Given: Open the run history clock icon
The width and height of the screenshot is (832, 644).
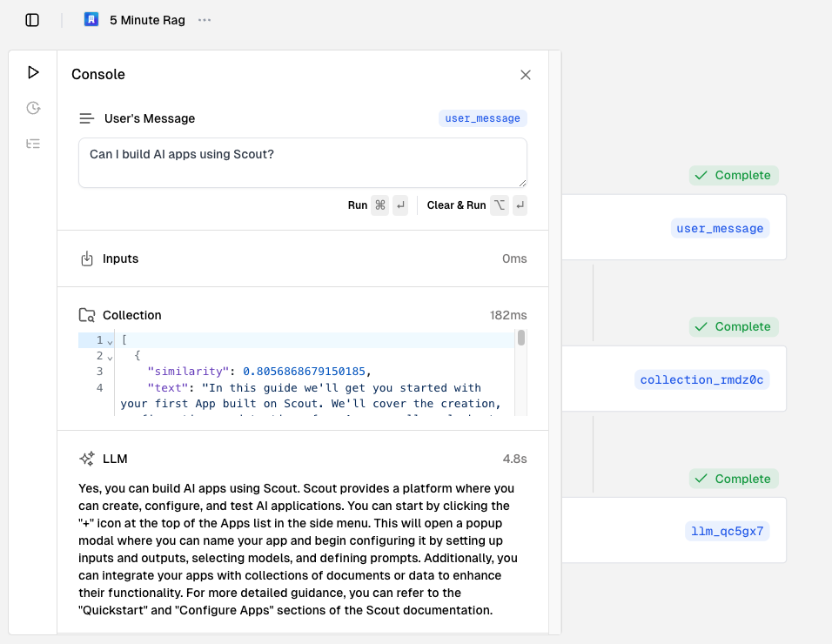Looking at the screenshot, I should click(33, 108).
